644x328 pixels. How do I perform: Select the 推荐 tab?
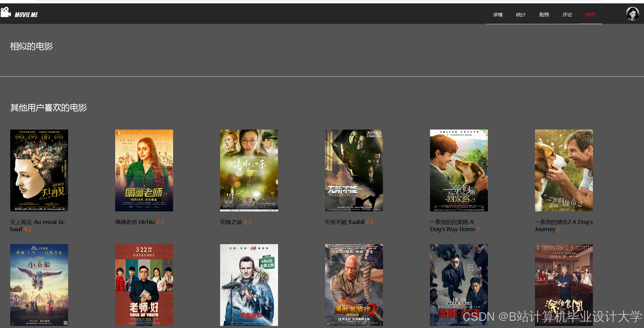pos(591,15)
